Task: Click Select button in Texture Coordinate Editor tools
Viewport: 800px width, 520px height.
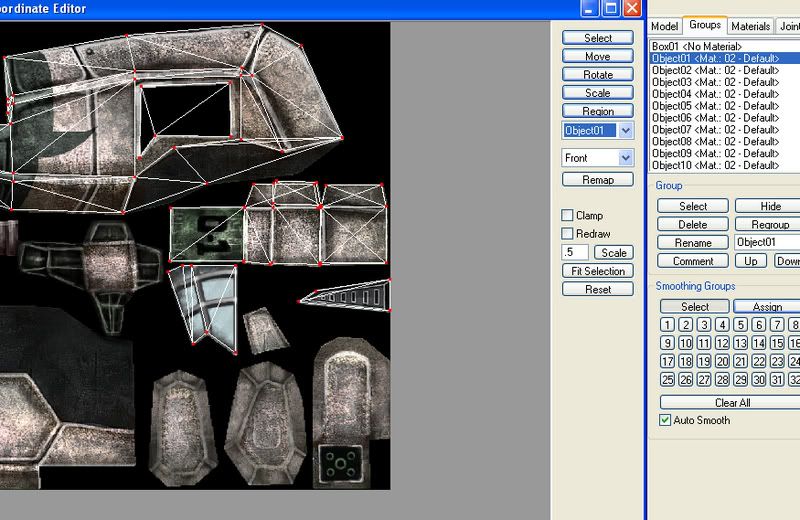Action: [597, 38]
